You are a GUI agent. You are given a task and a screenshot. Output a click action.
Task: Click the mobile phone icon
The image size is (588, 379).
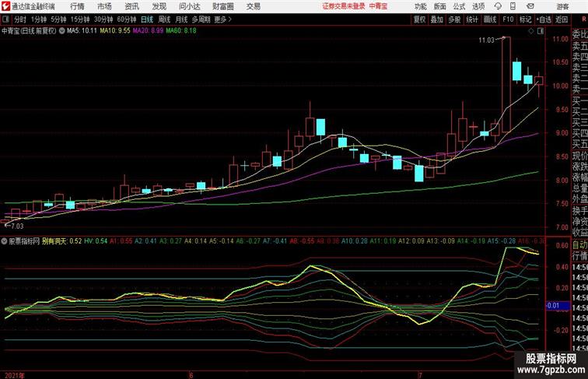point(513,6)
